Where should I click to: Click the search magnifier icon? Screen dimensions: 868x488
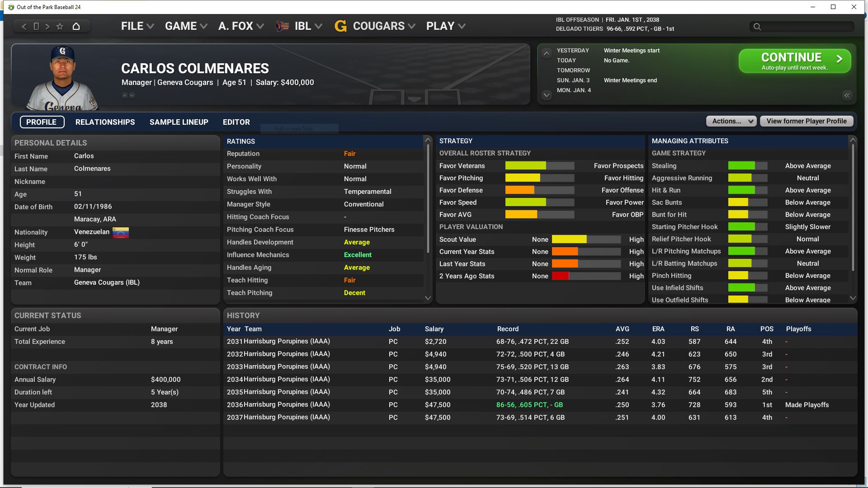coord(757,27)
